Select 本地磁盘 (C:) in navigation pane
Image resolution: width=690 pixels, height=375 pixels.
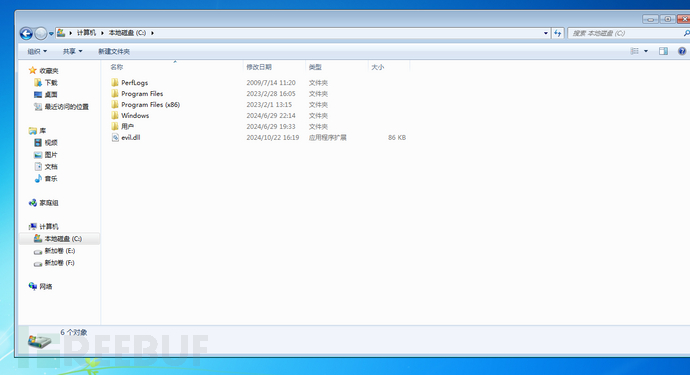(x=63, y=239)
